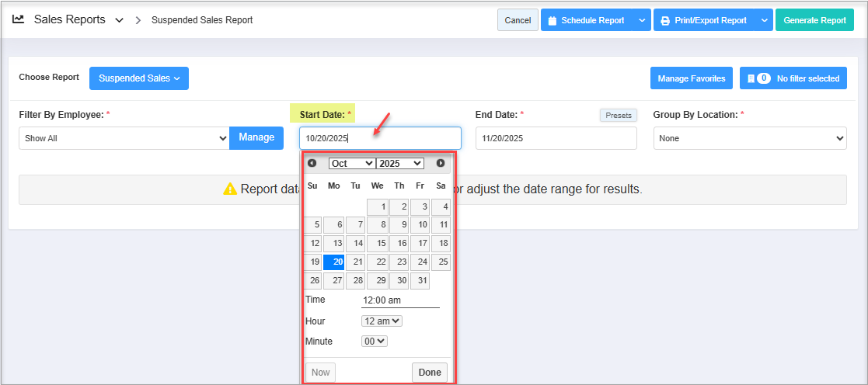This screenshot has height=385, width=868.
Task: Click the Schedule Report button
Action: coord(586,20)
